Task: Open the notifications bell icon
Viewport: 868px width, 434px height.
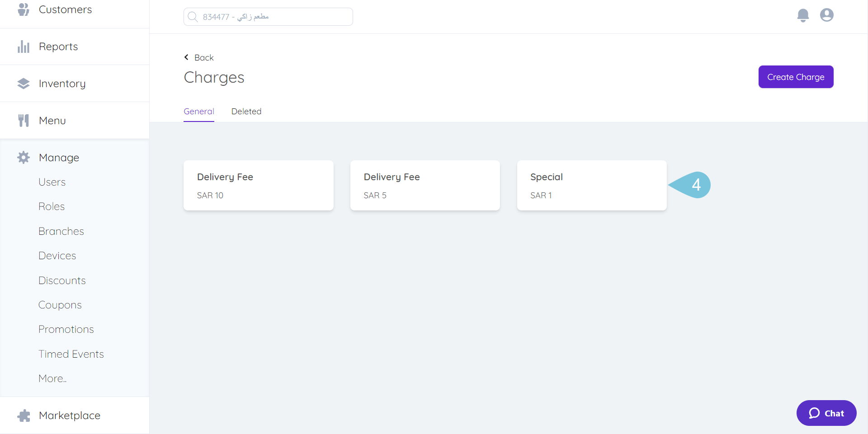Action: [803, 15]
